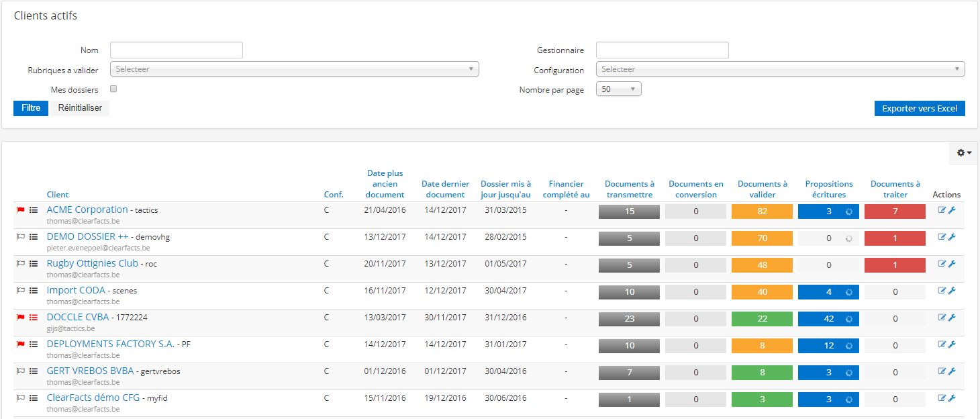
Task: Open the ACME Corporation client link
Action: pyautogui.click(x=87, y=209)
